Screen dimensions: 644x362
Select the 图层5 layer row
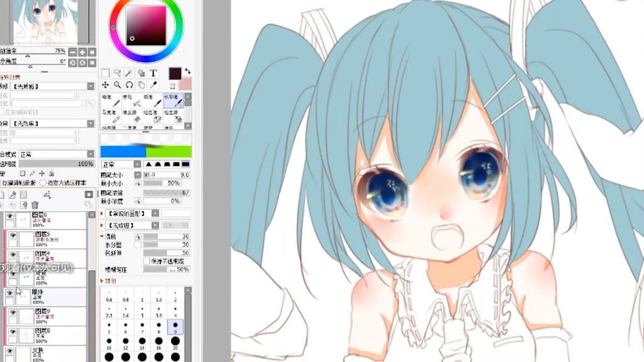tap(46, 239)
